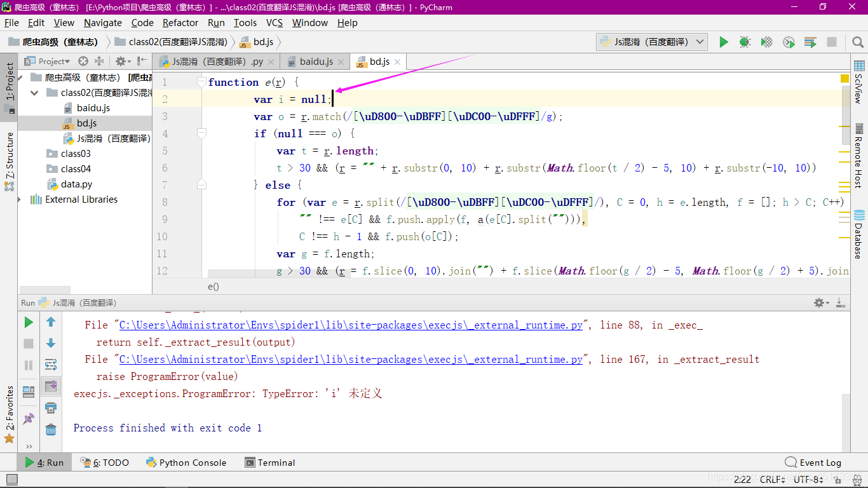Viewport: 868px width, 488px height.
Task: Click the fold marker at the else line
Action: coord(202,185)
